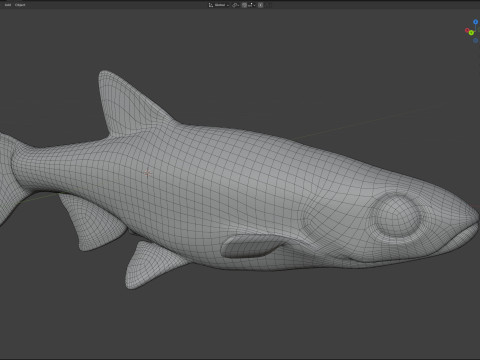Open the Add menu in viewport header

8,5
